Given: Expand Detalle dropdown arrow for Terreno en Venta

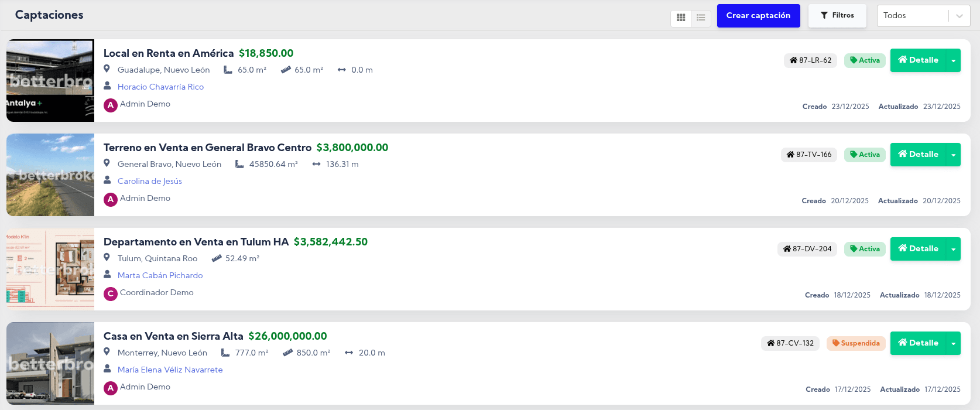Looking at the screenshot, I should point(954,155).
